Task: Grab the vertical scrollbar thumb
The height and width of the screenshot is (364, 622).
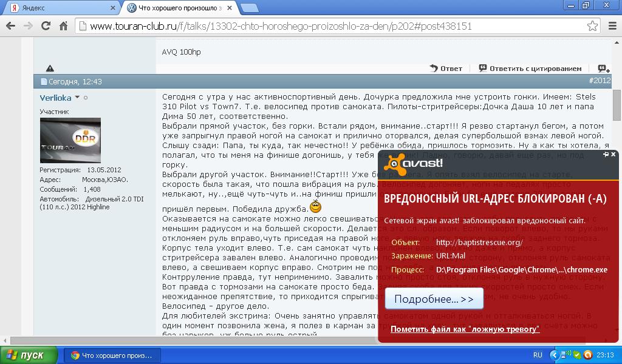Action: click(617, 106)
